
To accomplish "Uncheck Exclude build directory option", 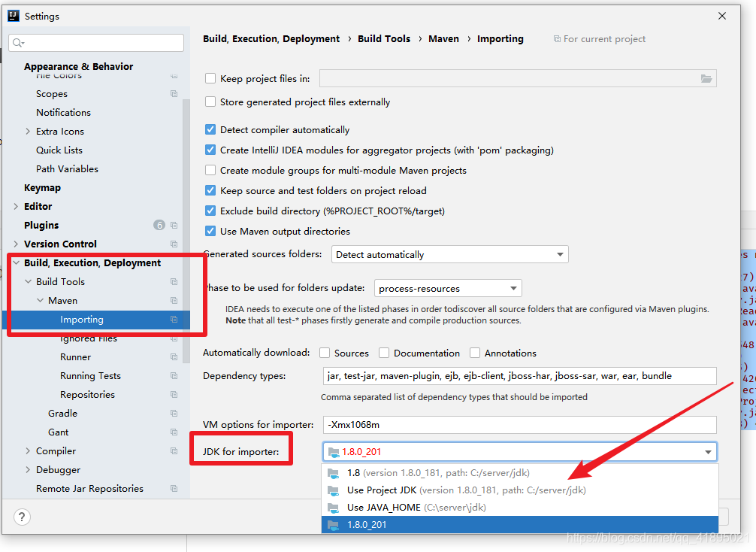I will pos(210,211).
